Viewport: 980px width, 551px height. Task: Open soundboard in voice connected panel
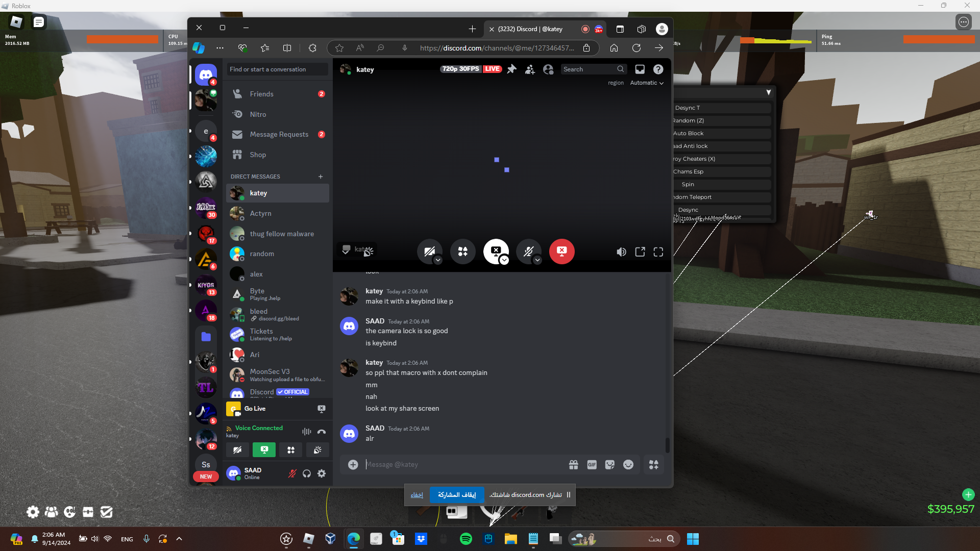317,450
